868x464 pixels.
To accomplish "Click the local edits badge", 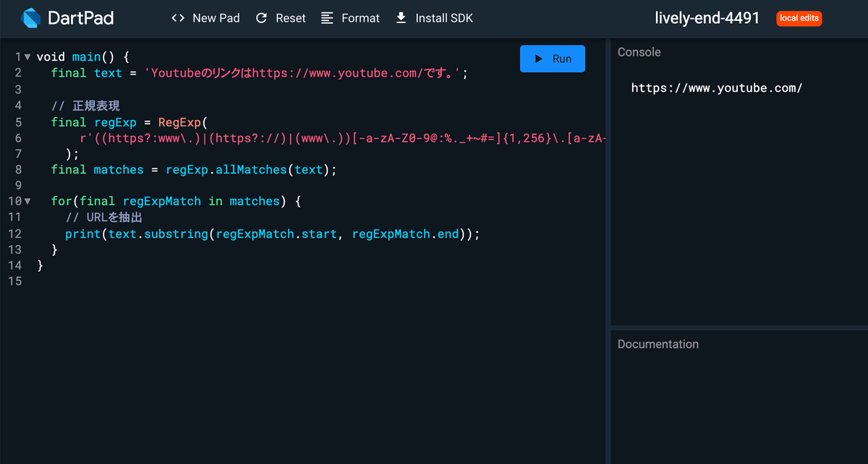I will [x=799, y=18].
